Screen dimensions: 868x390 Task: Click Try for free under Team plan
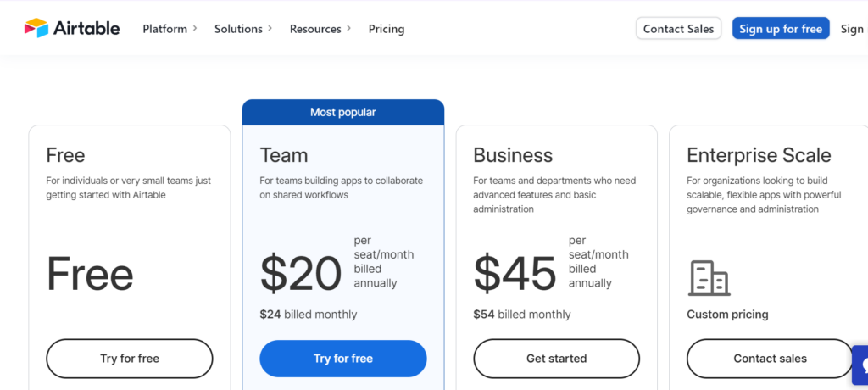click(x=343, y=359)
